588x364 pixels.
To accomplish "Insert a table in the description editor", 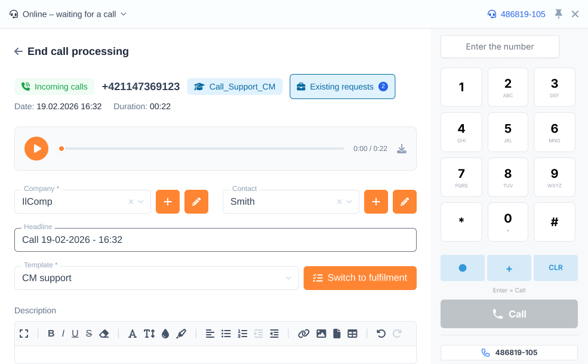I will point(352,334).
